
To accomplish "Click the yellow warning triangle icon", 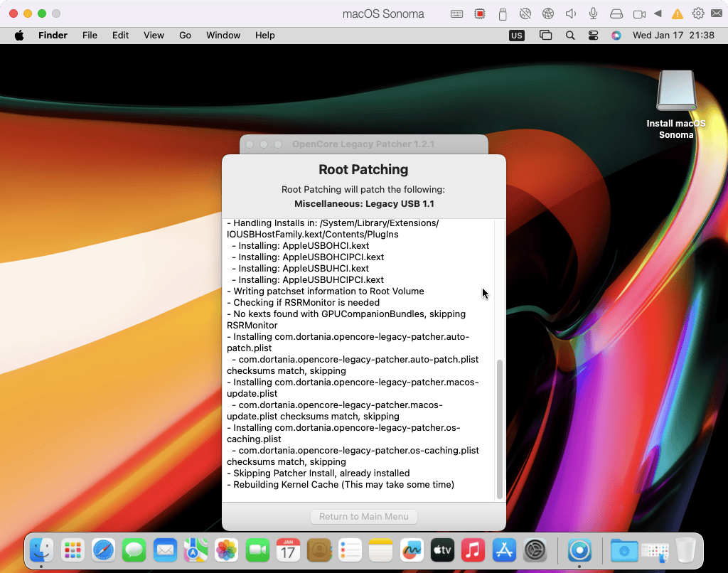I will (678, 14).
